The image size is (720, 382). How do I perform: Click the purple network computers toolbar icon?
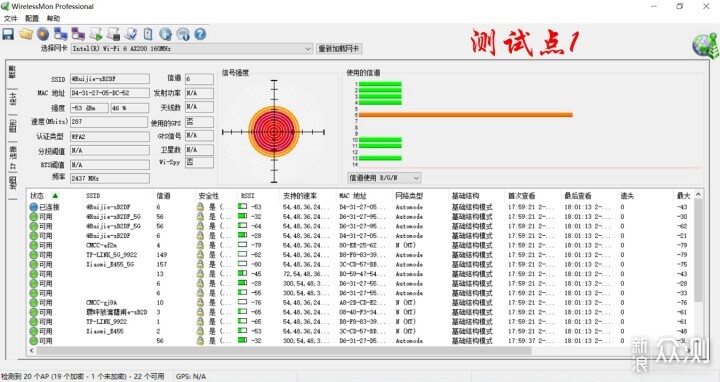(78, 34)
